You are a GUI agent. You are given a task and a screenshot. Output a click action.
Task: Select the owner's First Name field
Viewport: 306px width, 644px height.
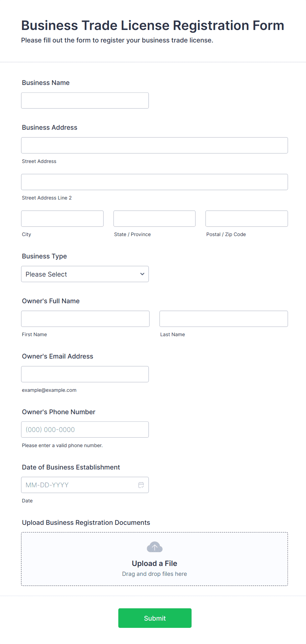[x=85, y=319]
